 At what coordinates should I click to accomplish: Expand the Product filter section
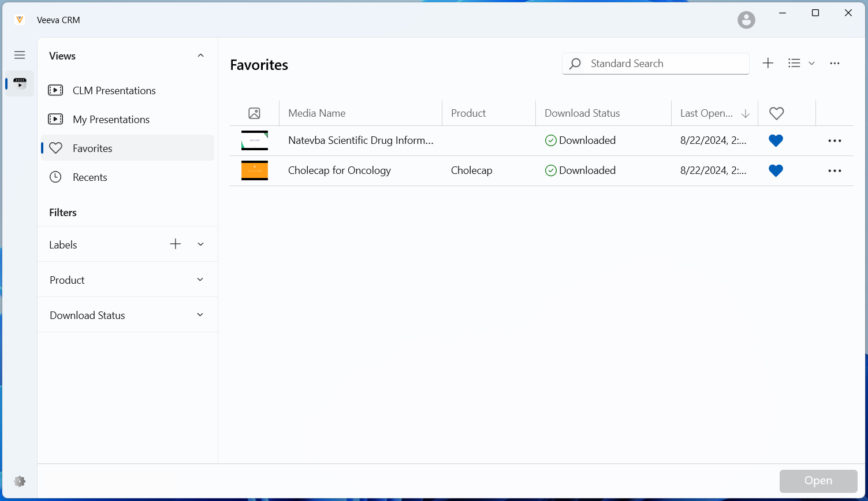(x=200, y=280)
